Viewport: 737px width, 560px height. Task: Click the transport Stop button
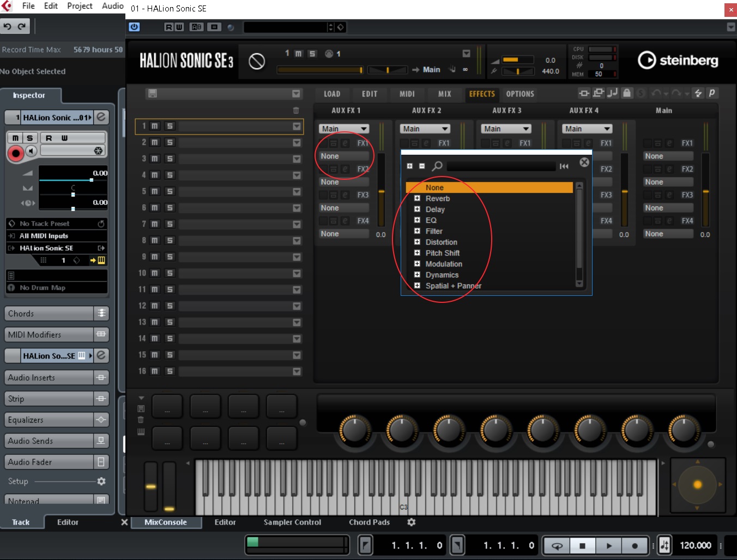(x=583, y=545)
